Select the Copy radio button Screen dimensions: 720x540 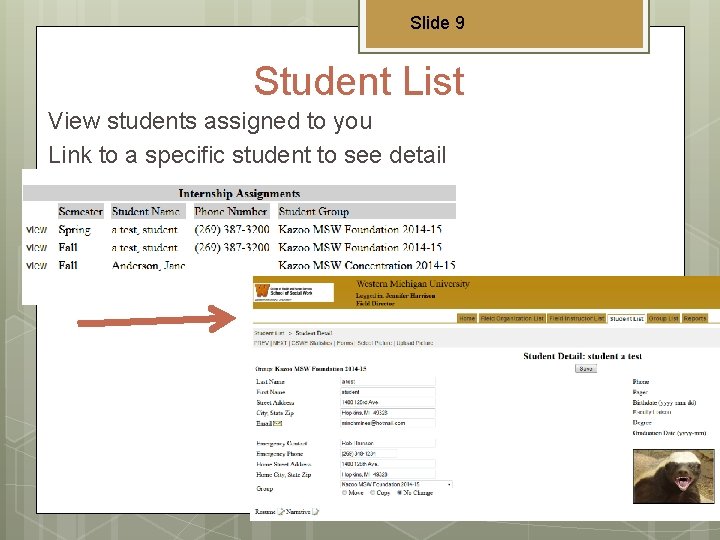(x=372, y=493)
